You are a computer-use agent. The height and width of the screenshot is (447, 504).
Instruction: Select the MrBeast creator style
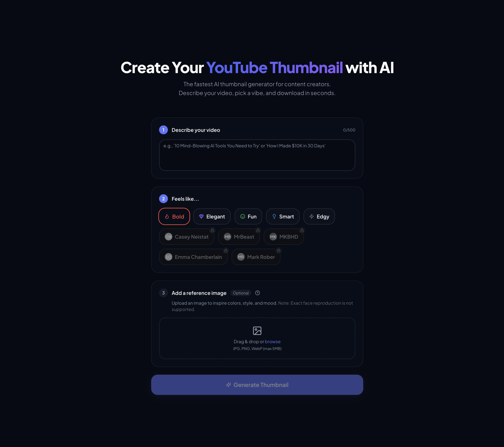[239, 237]
